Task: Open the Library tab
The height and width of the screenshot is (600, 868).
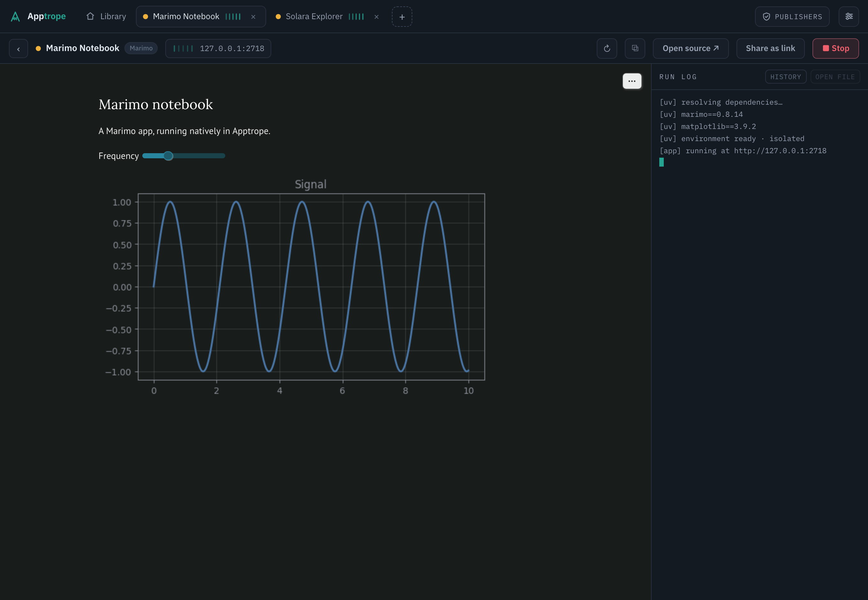Action: [106, 17]
